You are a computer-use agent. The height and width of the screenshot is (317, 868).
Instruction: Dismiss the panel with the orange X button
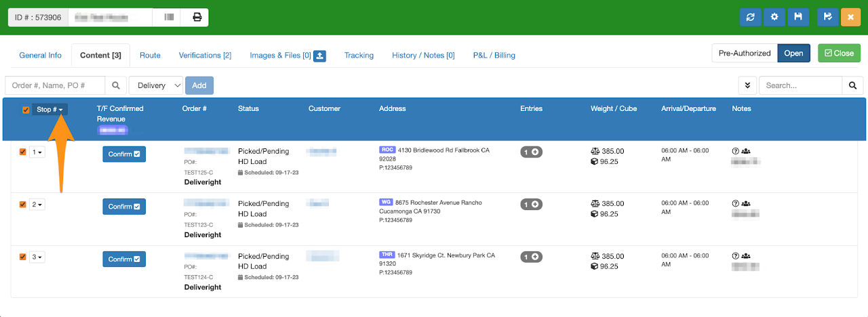[850, 17]
